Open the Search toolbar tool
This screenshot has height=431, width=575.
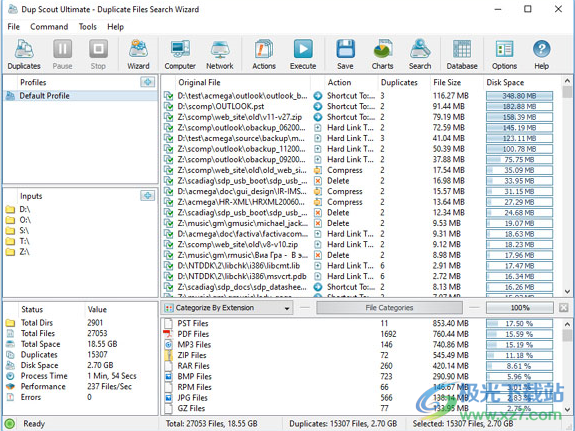point(420,54)
